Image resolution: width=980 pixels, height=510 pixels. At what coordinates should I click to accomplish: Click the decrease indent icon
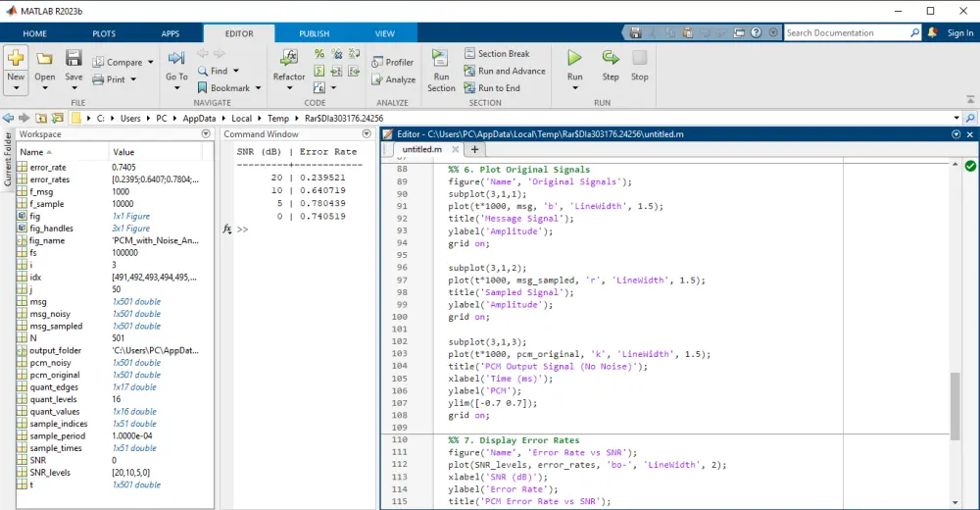point(354,71)
